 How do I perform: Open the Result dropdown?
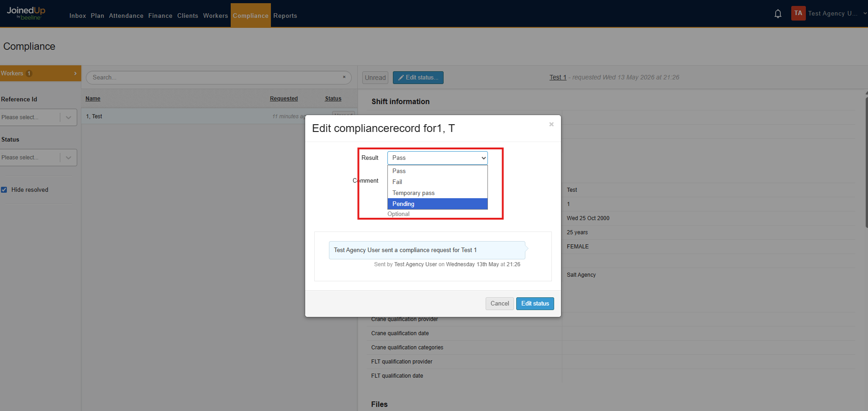pos(438,158)
